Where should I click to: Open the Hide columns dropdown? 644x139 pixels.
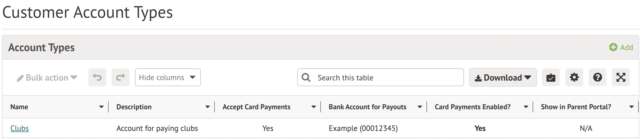[168, 77]
